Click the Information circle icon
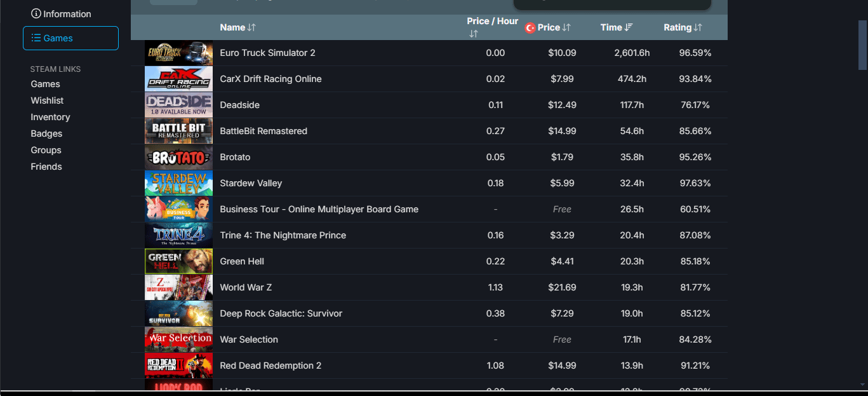Screen dimensions: 868x396 36,14
